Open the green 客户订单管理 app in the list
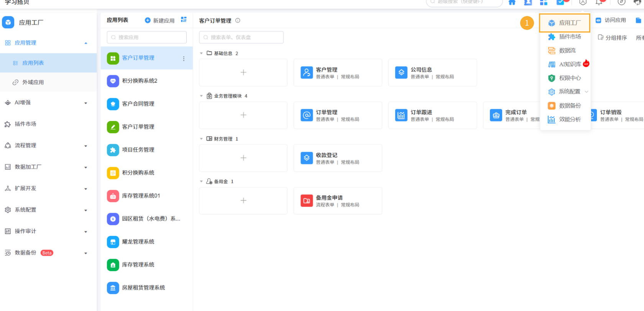This screenshot has height=311, width=644. point(146,58)
